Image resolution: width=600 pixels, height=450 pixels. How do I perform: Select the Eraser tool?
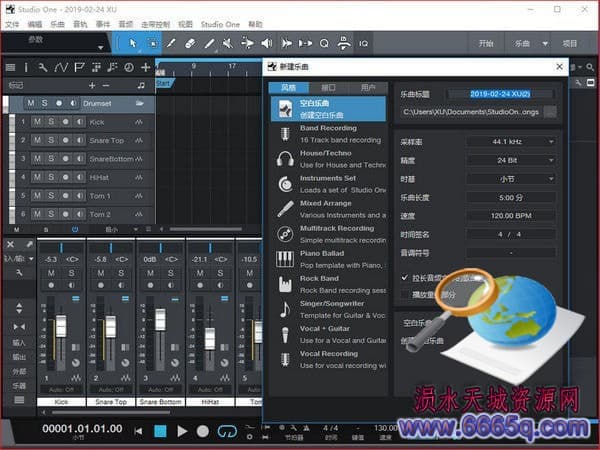point(190,43)
